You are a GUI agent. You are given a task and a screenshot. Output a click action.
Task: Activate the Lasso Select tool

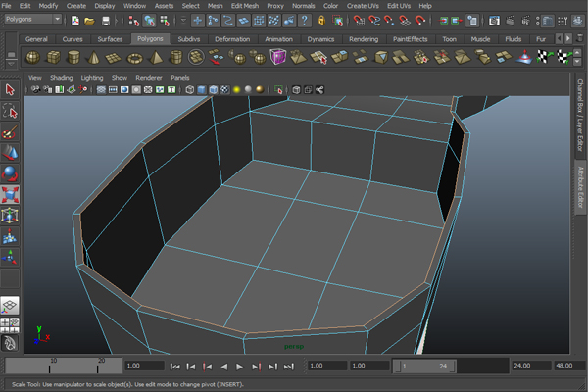[10, 111]
